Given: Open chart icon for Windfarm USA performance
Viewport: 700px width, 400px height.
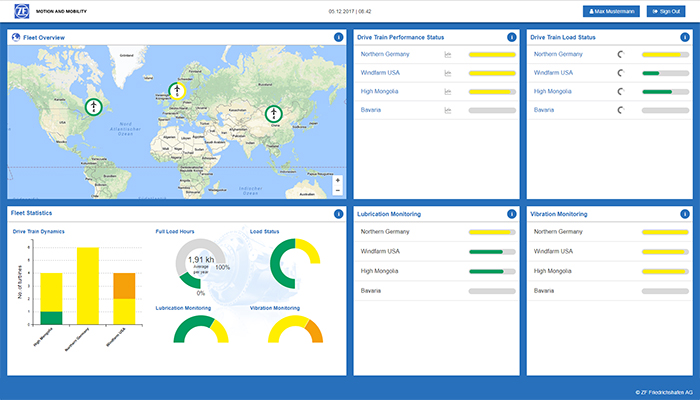Looking at the screenshot, I should 448,73.
